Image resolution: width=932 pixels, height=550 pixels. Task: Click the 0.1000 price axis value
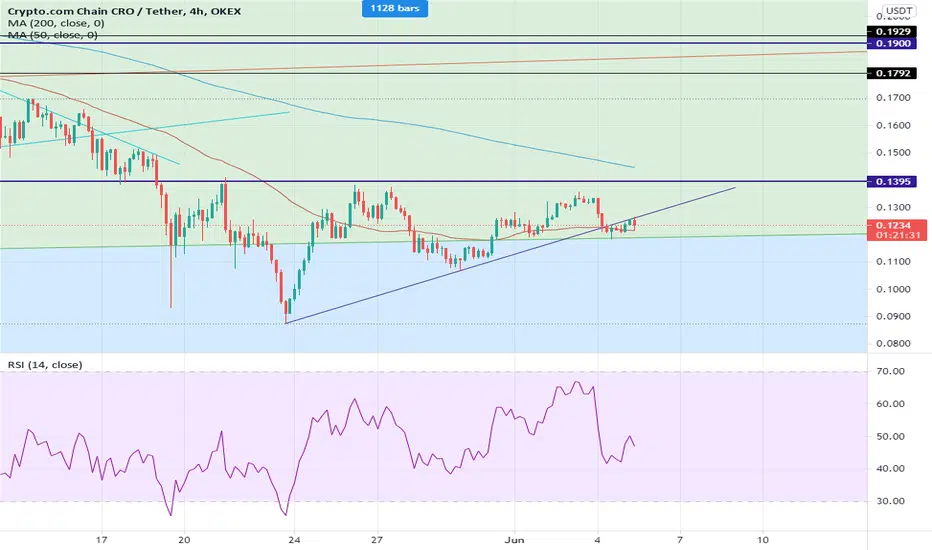pos(893,290)
